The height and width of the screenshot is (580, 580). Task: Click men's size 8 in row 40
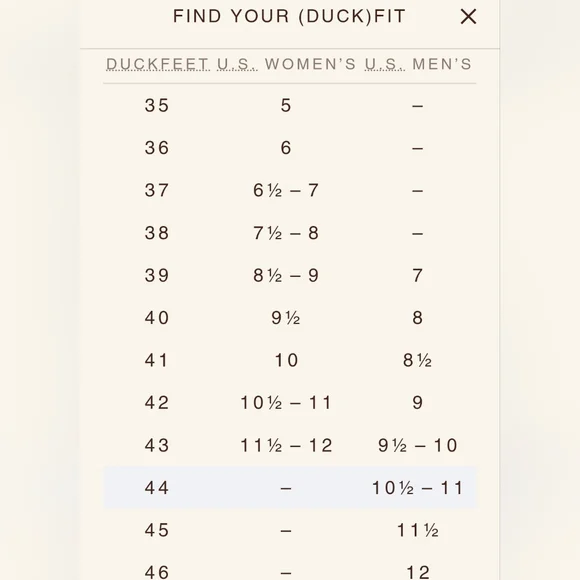[418, 318]
